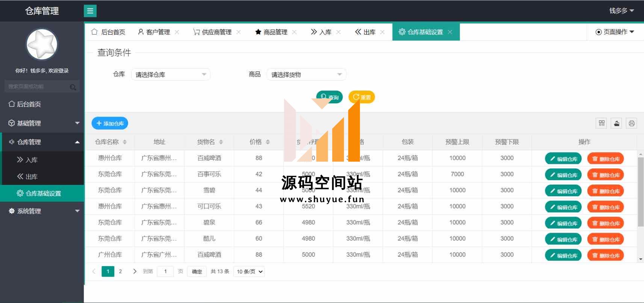Image resolution: width=644 pixels, height=303 pixels.
Task: Edit the 百威啤酒 惠州仓库 row
Action: tap(563, 159)
